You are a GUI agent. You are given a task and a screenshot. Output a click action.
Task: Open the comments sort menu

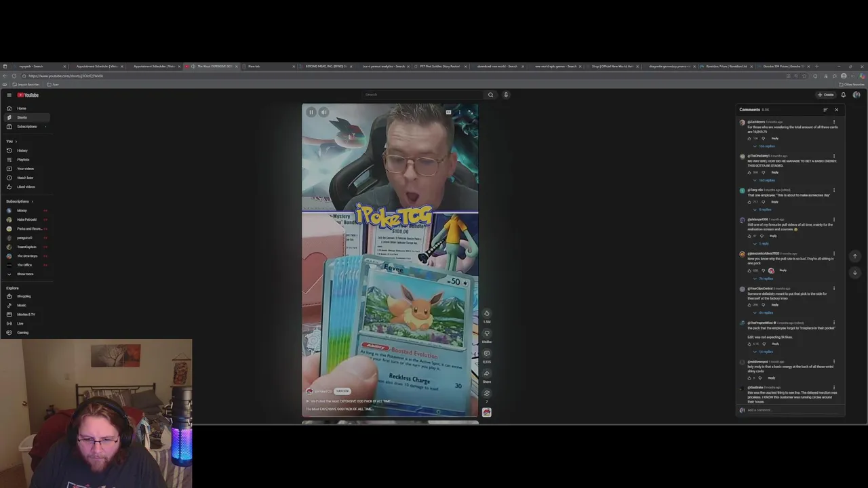825,110
